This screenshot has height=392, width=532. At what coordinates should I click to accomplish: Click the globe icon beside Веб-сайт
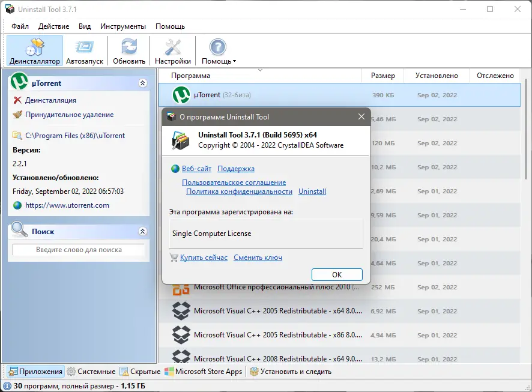coord(175,169)
